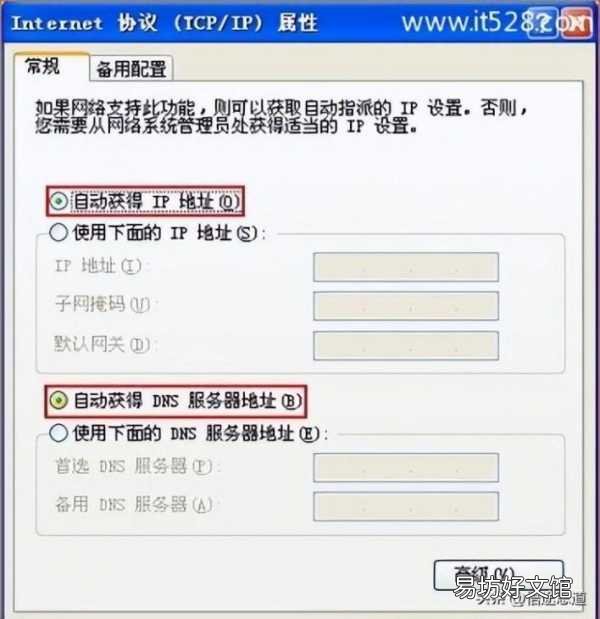Click the question mark help icon in title bar
The width and height of the screenshot is (600, 619).
(x=543, y=23)
